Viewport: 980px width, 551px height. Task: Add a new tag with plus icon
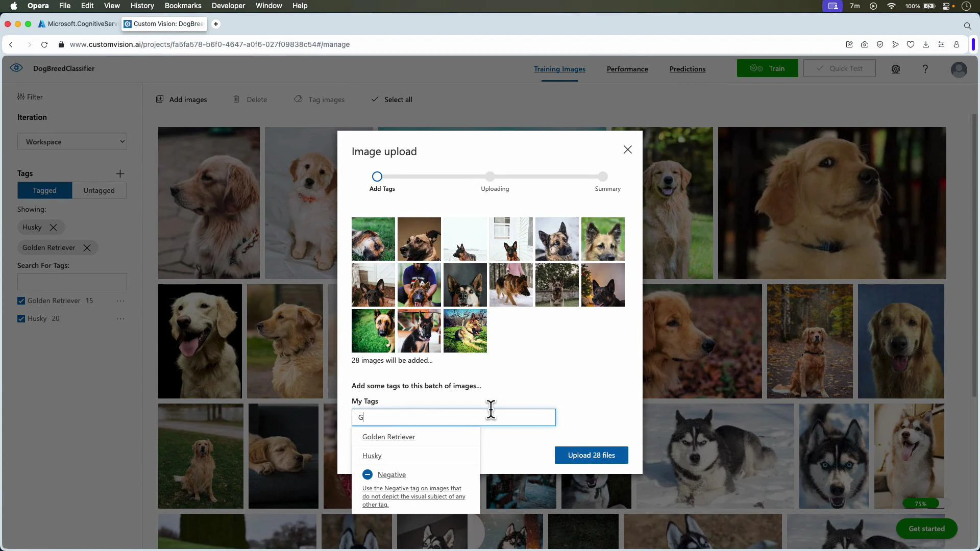[120, 173]
